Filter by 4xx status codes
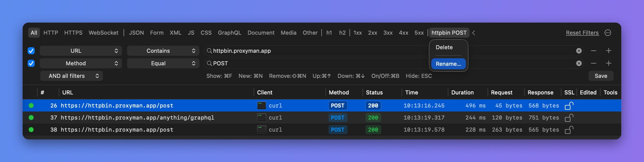 pyautogui.click(x=404, y=33)
